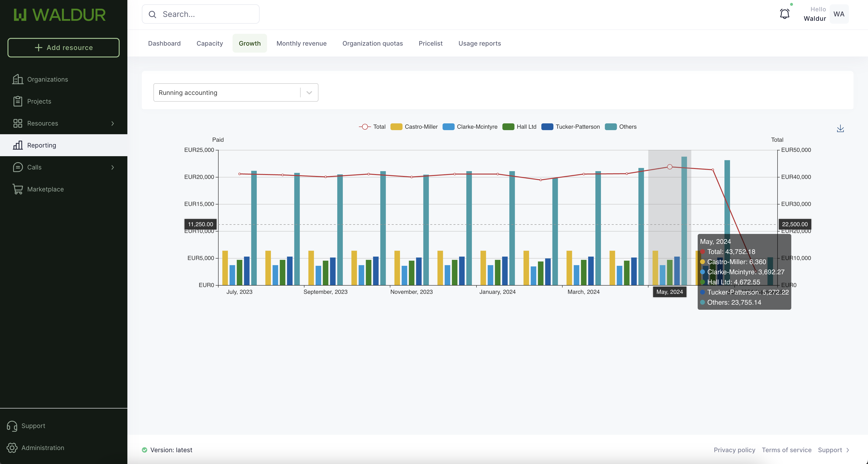Download the chart using the download icon
The image size is (868, 464).
(840, 128)
